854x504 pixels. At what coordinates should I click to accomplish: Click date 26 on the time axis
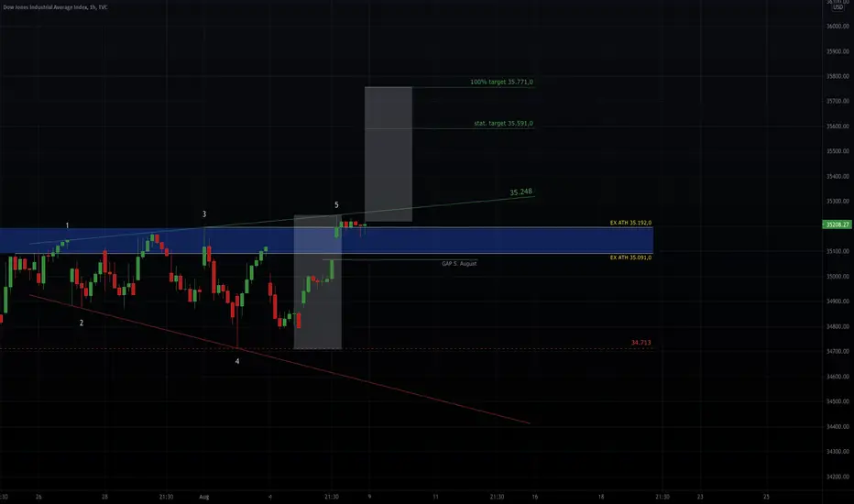point(38,497)
